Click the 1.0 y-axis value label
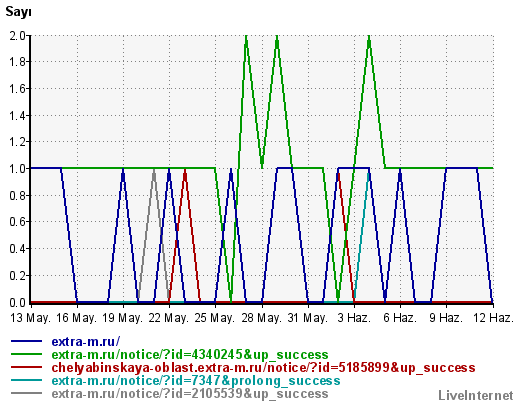Viewport: 520px width, 405px height. [18, 168]
